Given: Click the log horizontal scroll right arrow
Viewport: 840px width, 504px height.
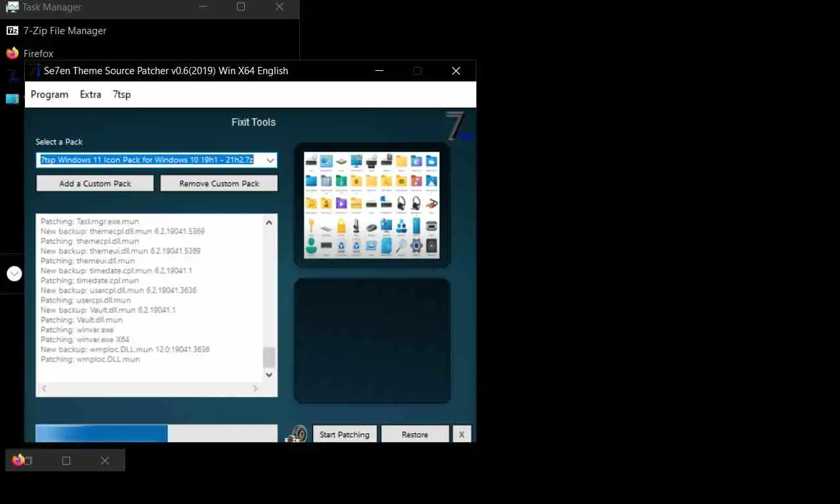Looking at the screenshot, I should pos(256,389).
